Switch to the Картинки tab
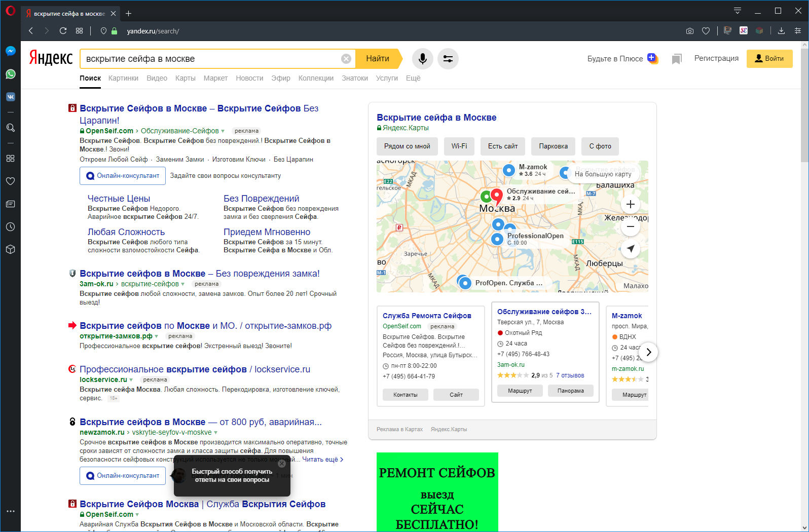 [123, 78]
